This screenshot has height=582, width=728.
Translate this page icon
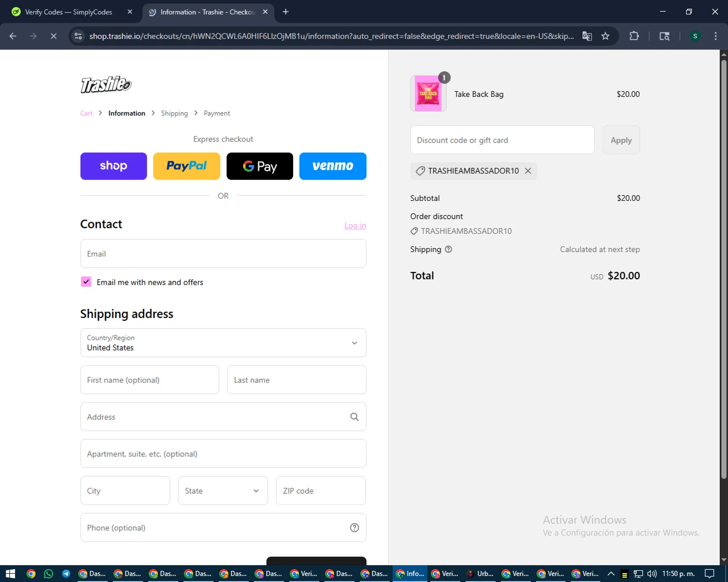587,36
